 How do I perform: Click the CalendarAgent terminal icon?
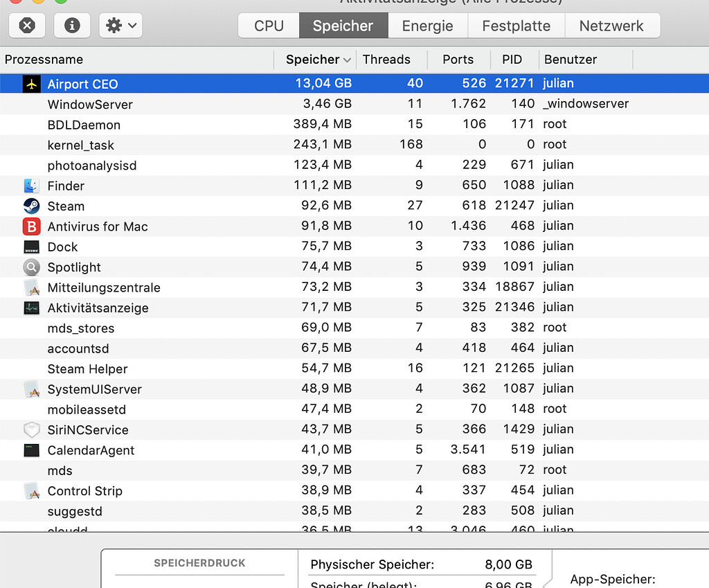31,450
